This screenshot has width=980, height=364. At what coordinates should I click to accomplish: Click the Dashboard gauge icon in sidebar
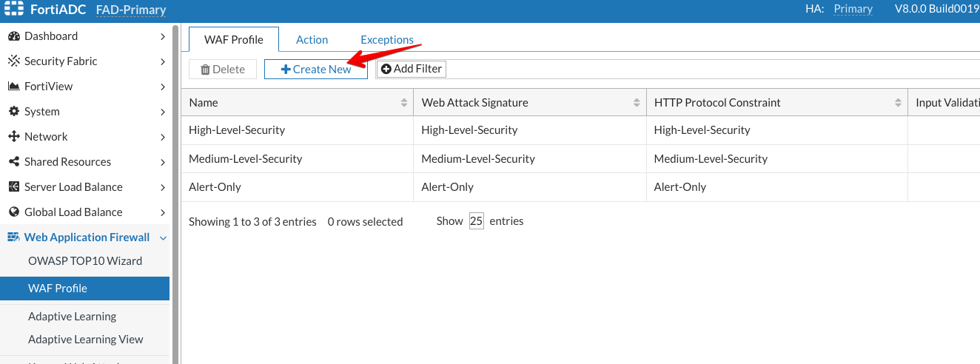point(13,36)
